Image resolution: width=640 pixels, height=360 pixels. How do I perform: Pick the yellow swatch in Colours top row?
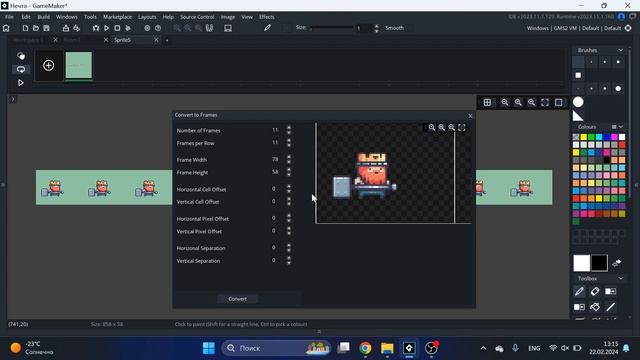tap(584, 137)
